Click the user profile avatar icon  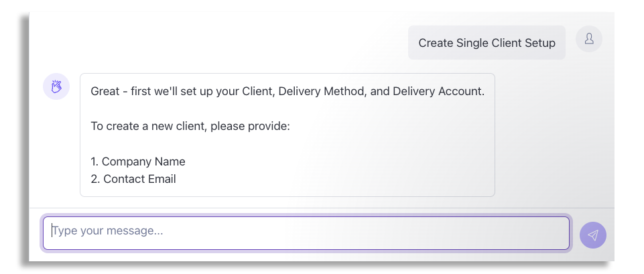point(589,39)
